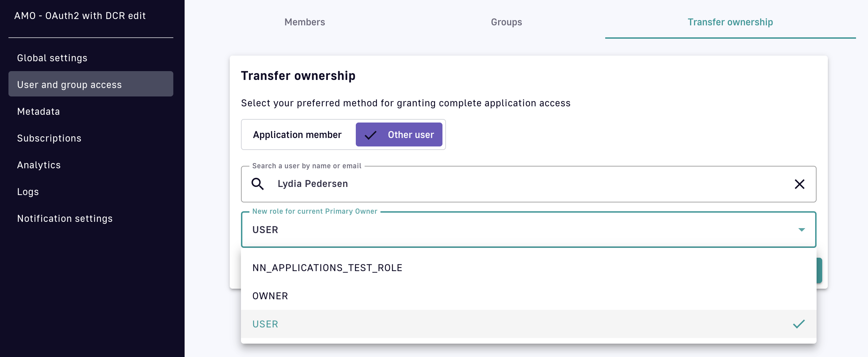Pick the USER role option
Screen dimensions: 868x357
click(265, 324)
